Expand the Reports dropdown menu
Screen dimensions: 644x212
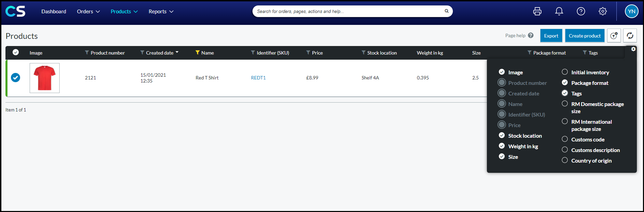click(x=161, y=12)
